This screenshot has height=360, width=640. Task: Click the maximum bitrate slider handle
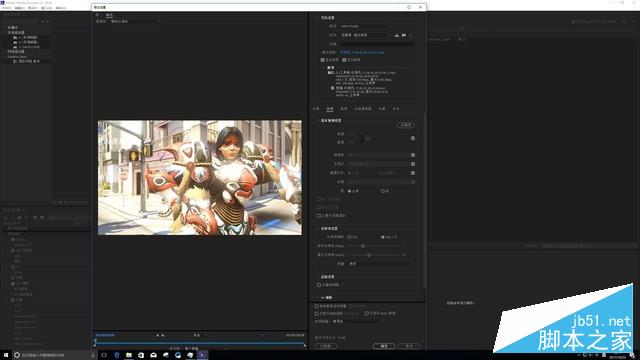[x=369, y=255]
